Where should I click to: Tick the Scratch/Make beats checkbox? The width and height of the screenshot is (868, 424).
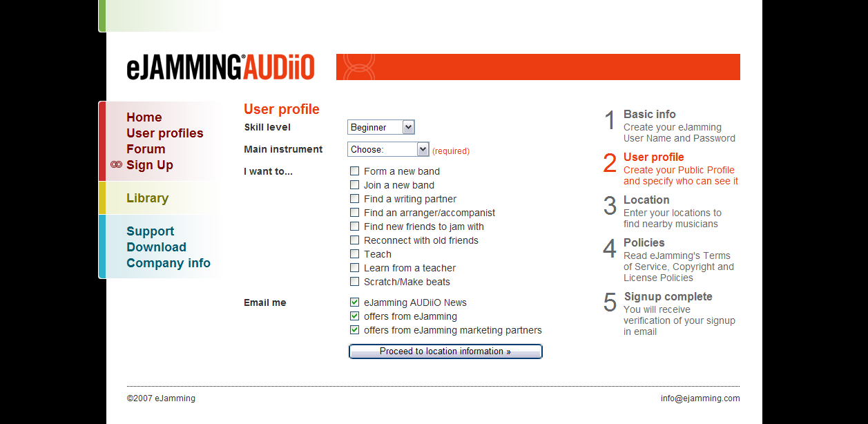[354, 282]
